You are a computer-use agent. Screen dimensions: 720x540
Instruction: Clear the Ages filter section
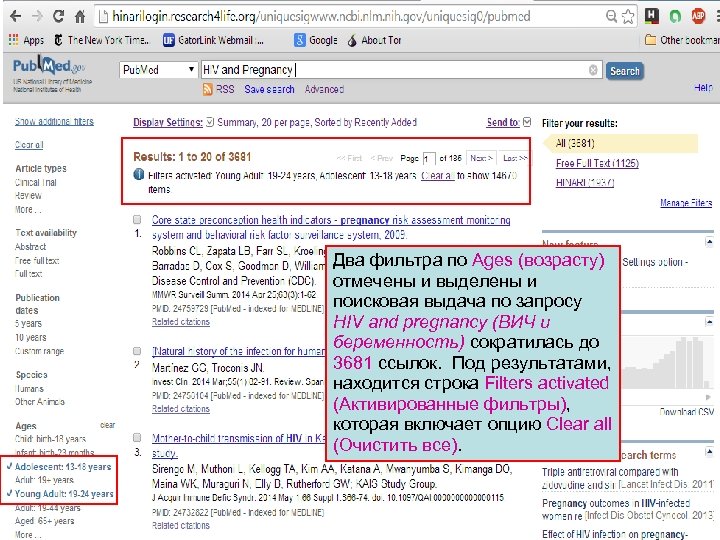pyautogui.click(x=107, y=425)
